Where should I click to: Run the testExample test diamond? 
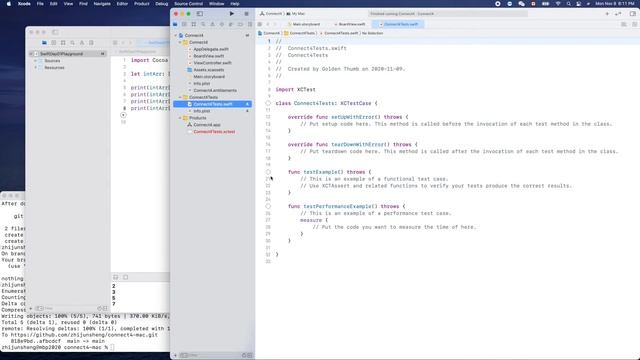[268, 172]
